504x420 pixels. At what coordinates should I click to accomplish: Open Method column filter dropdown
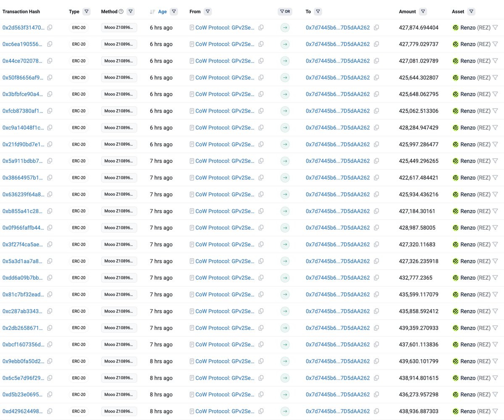(131, 12)
